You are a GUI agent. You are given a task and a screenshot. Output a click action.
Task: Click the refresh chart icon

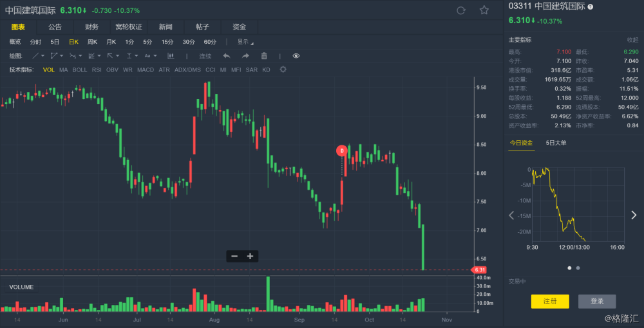point(461,11)
